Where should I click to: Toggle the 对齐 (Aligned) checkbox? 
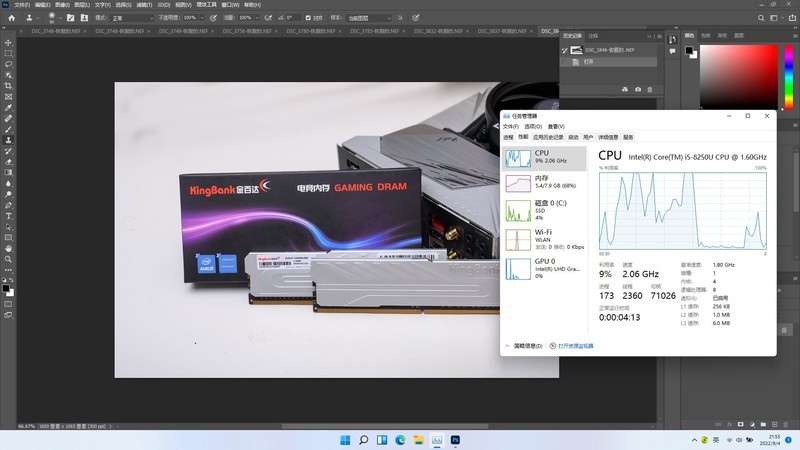[x=307, y=18]
